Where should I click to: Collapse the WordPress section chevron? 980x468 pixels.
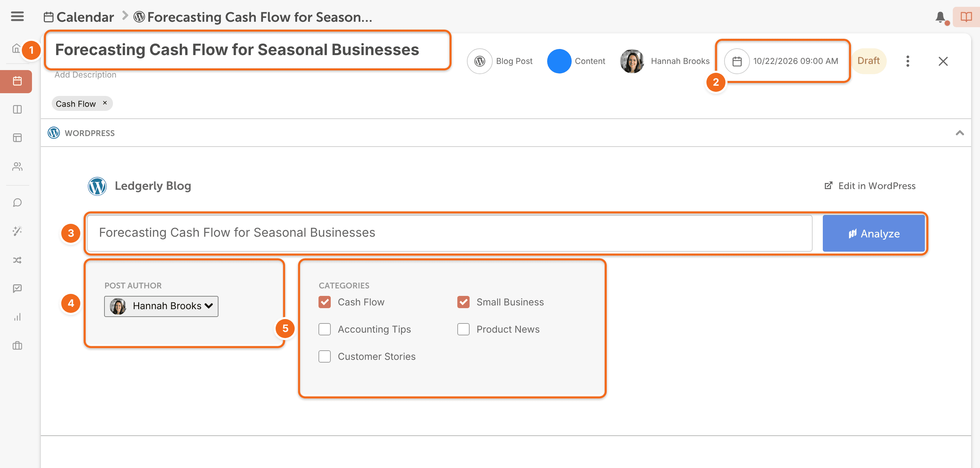pos(960,133)
